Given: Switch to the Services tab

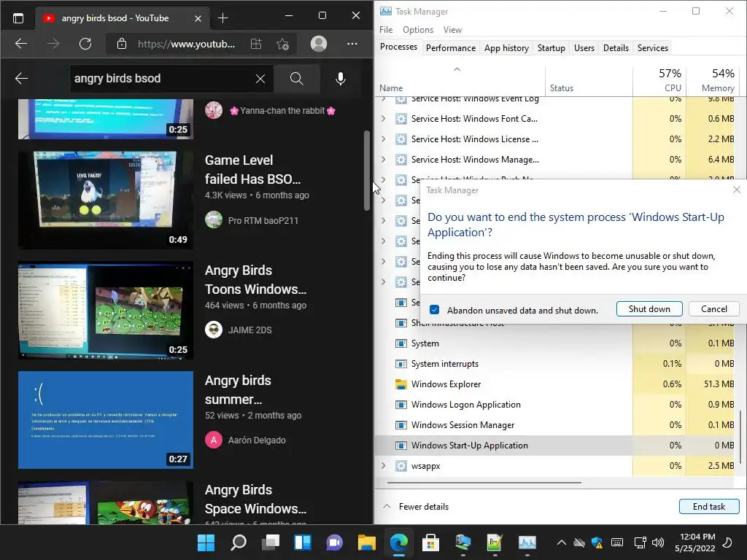Looking at the screenshot, I should click(652, 47).
